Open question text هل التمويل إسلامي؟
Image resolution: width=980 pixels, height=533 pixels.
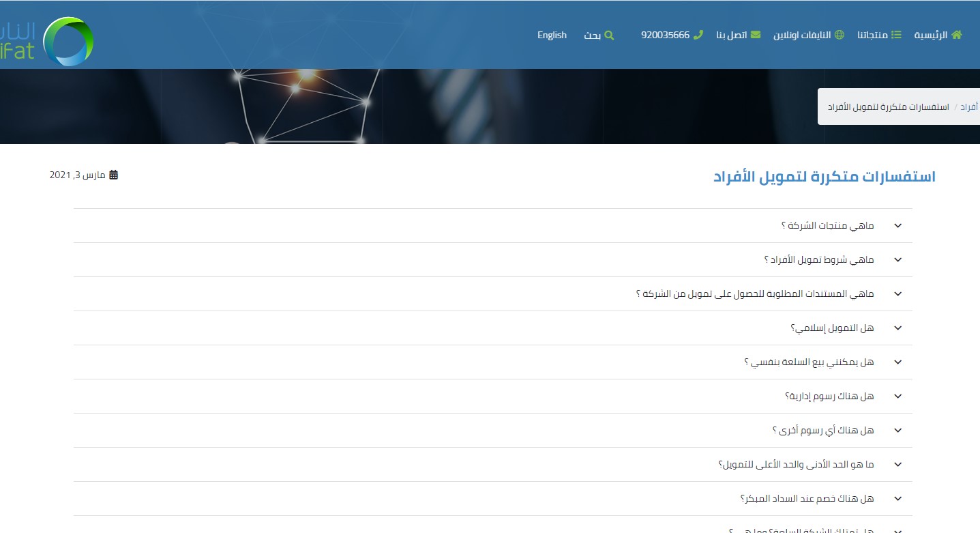(x=832, y=328)
